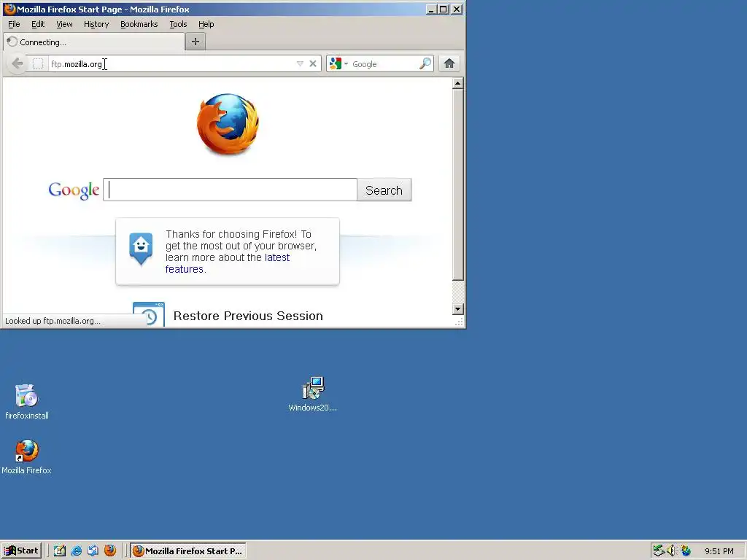Open the search engine selector dropdown
The height and width of the screenshot is (560, 747).
click(x=338, y=64)
